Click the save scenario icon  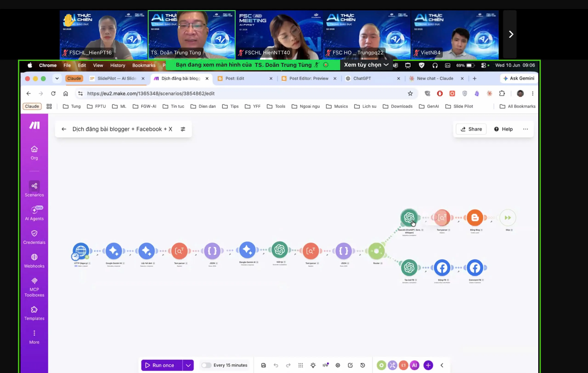click(x=263, y=365)
